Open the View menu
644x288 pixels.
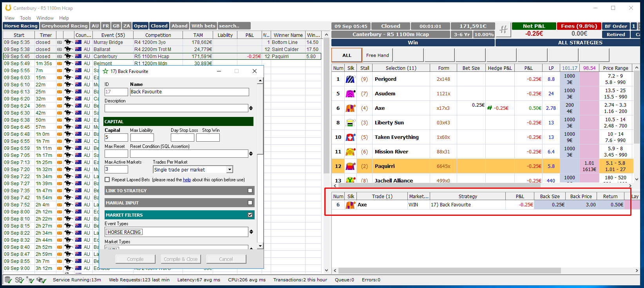coord(9,18)
